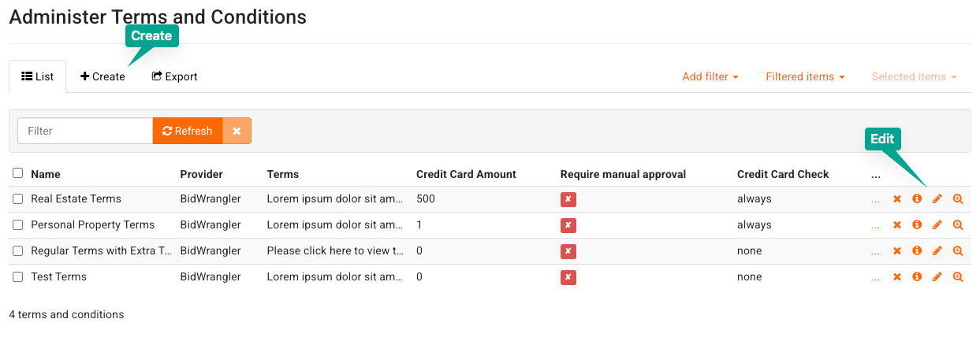
Task: Click edit pencil icon for Real Estate Terms
Action: pyautogui.click(x=937, y=199)
